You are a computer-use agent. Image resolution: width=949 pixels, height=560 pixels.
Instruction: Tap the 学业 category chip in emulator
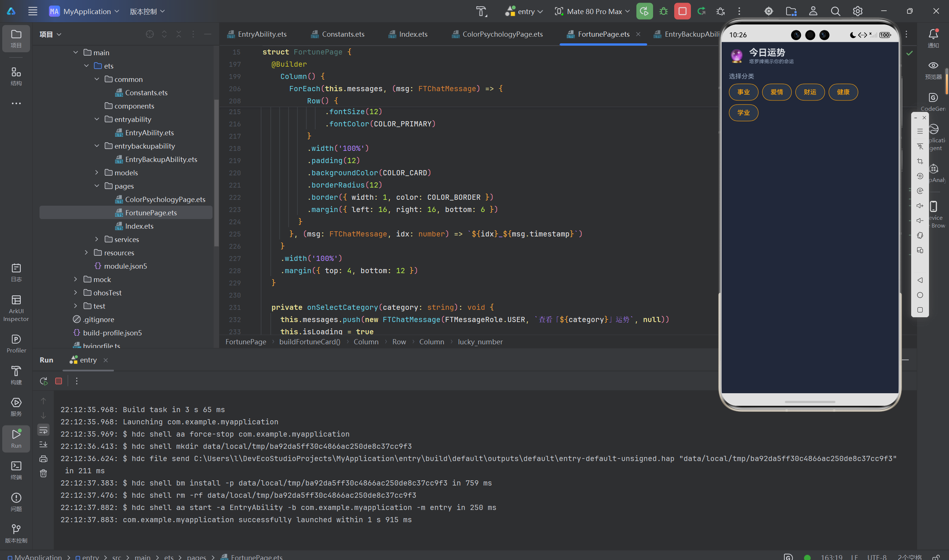(x=743, y=112)
